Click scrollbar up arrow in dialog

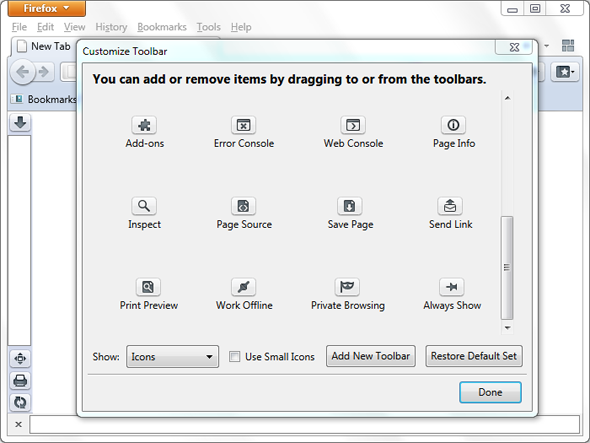coord(507,98)
